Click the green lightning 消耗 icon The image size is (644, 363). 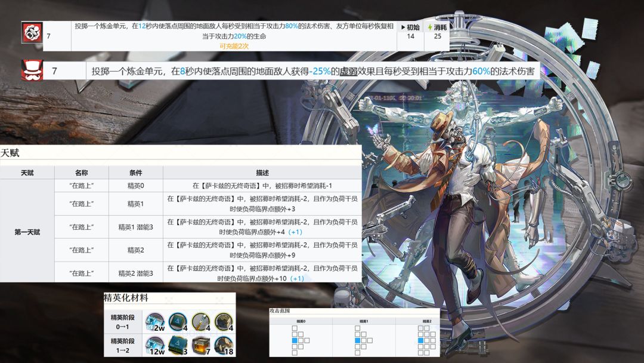pyautogui.click(x=430, y=27)
